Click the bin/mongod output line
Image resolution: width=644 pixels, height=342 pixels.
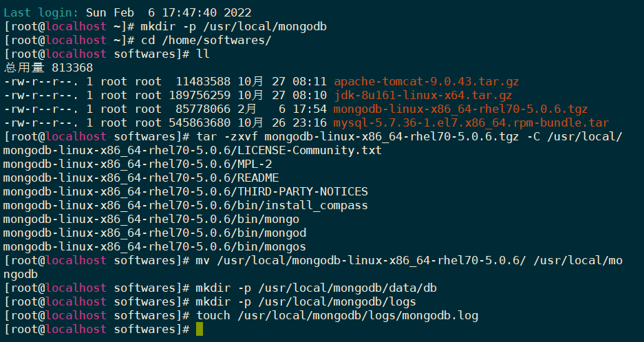tap(155, 233)
